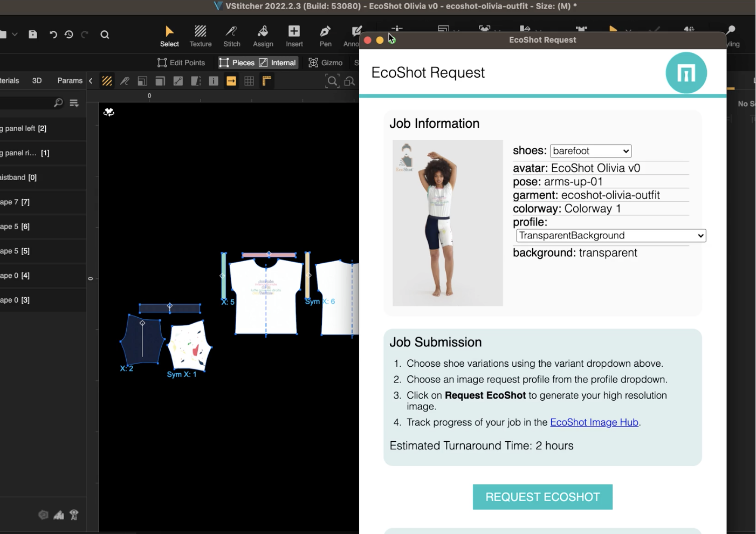Toggle the orange arrow direction icon
Screen dimensions: 756x534
[x=231, y=81]
